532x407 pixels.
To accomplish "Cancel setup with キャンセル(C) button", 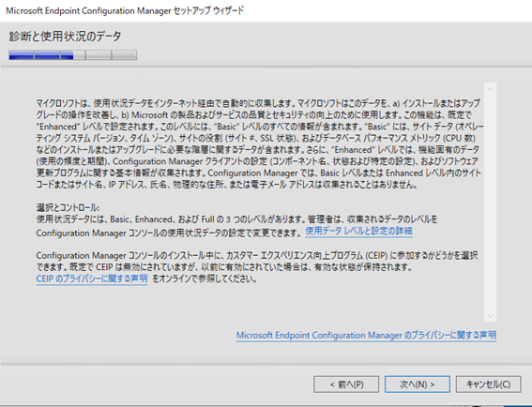I will pyautogui.click(x=488, y=384).
